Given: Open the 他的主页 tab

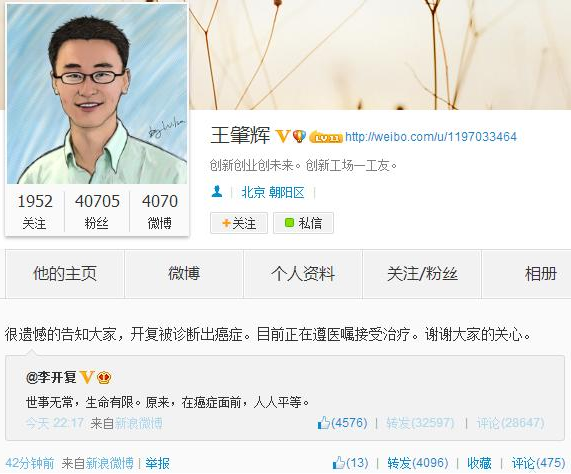Looking at the screenshot, I should [x=65, y=274].
